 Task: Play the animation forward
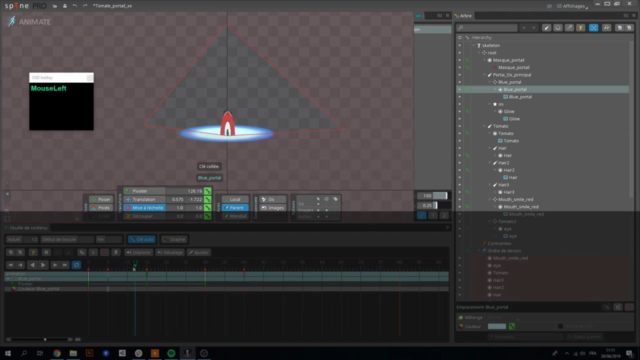[x=43, y=265]
